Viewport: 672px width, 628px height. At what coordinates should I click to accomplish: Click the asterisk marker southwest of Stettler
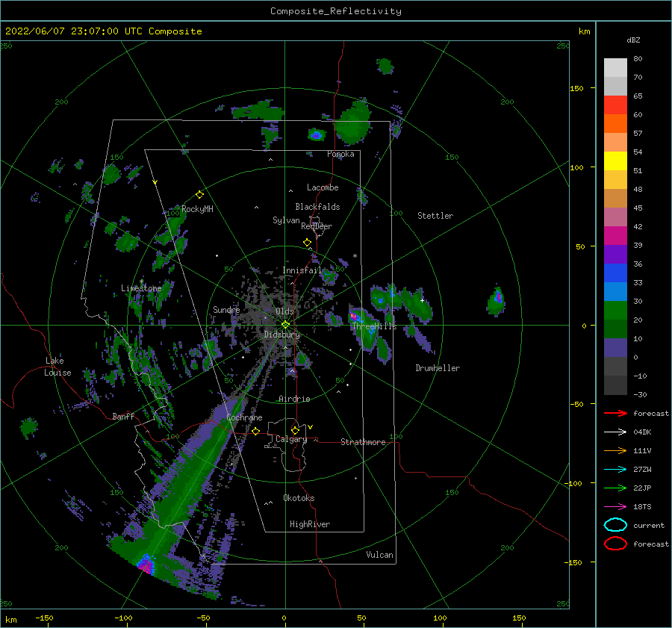point(355,256)
